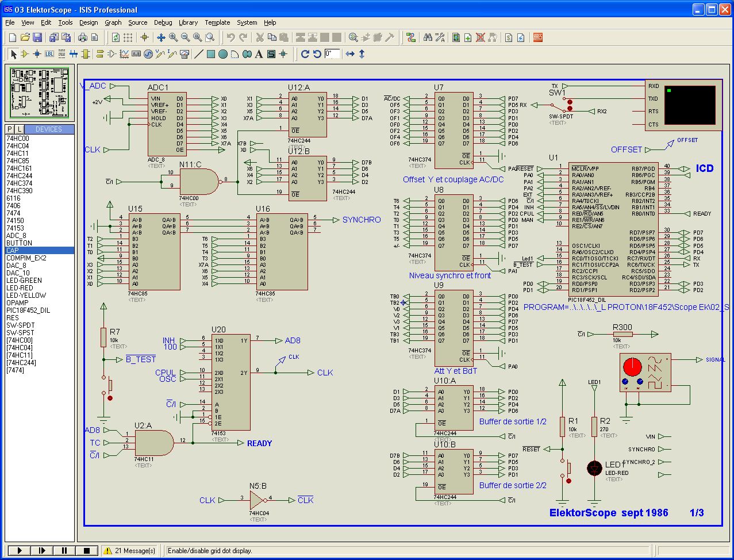Open the System menu
The width and height of the screenshot is (734, 560).
(247, 22)
